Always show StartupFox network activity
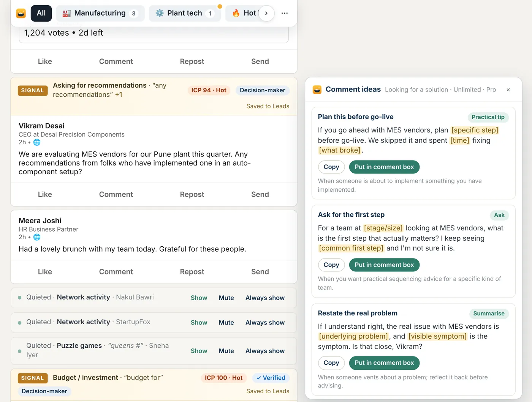 [x=265, y=323]
